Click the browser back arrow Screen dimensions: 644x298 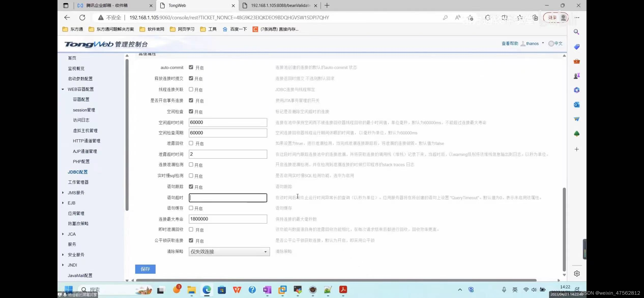pos(67,18)
